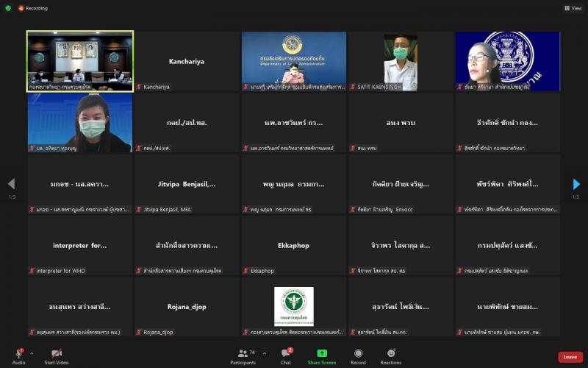Expand audio options arrow next to Audio

32,353
